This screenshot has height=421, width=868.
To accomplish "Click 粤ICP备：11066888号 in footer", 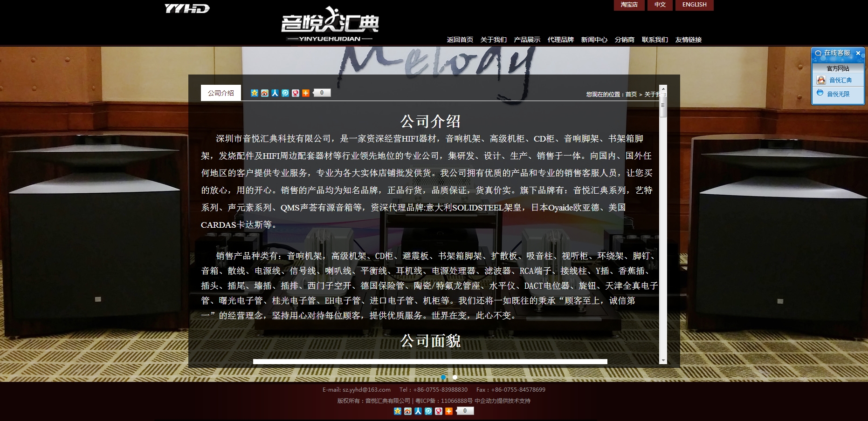I will point(444,401).
